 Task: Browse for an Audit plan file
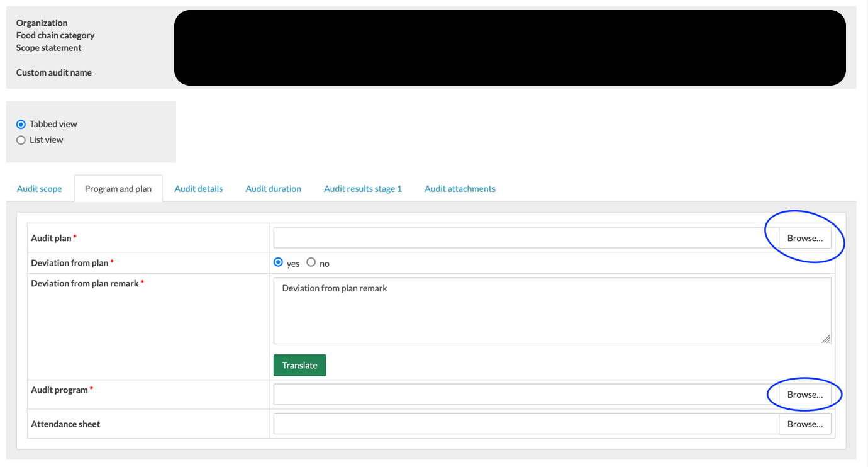(x=805, y=238)
